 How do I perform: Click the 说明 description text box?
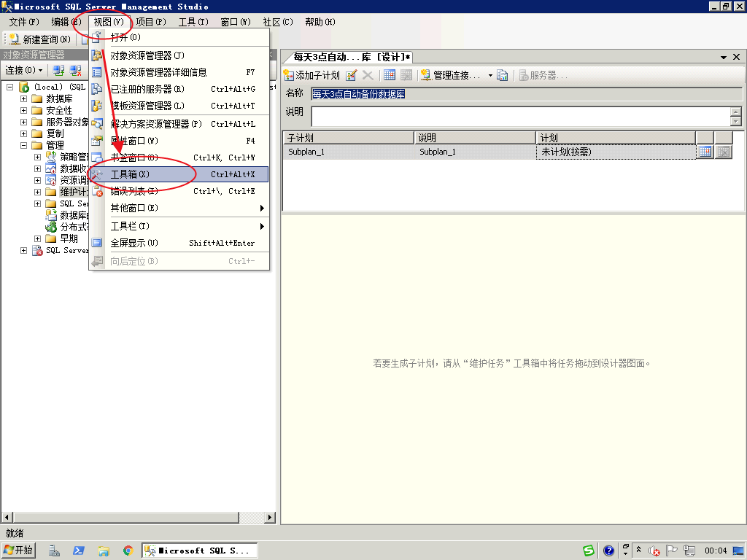pos(521,116)
